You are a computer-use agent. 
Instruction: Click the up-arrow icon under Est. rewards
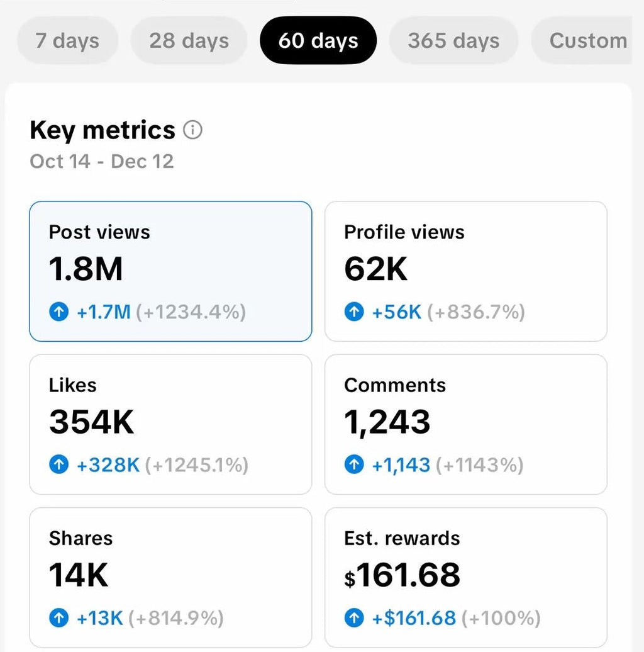click(x=354, y=618)
